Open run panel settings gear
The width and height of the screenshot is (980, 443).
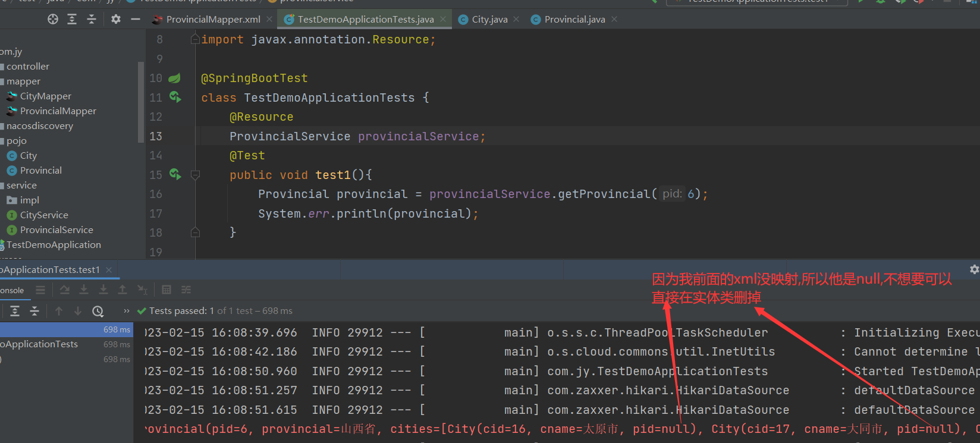pos(974,269)
